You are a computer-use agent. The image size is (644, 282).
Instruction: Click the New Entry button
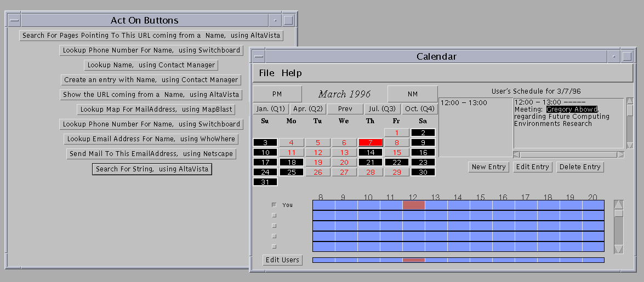(x=489, y=167)
